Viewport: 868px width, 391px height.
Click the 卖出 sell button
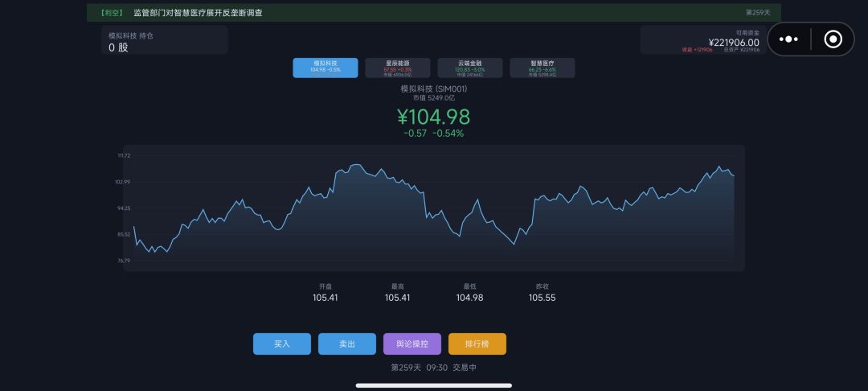point(347,344)
